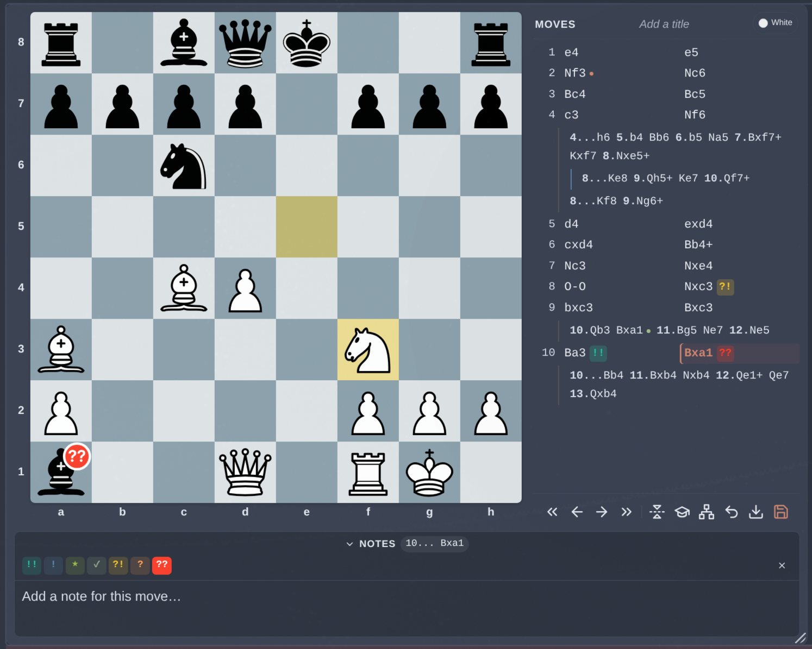Toggle the White side switch
This screenshot has height=649, width=812.
coord(775,23)
